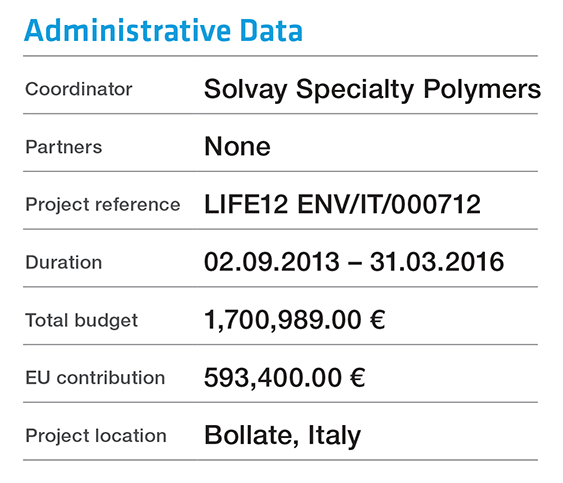The image size is (563, 483).
Task: Click the None partners value
Action: pyautogui.click(x=237, y=147)
